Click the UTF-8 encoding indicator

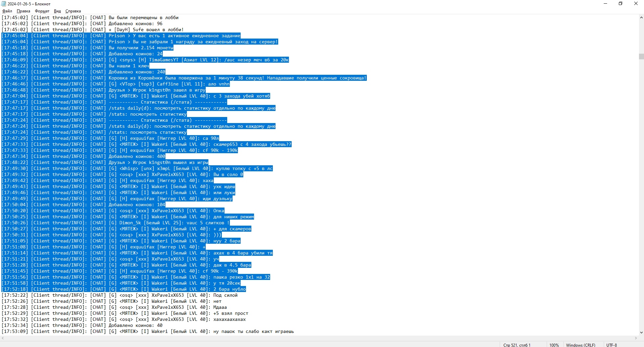click(x=611, y=345)
